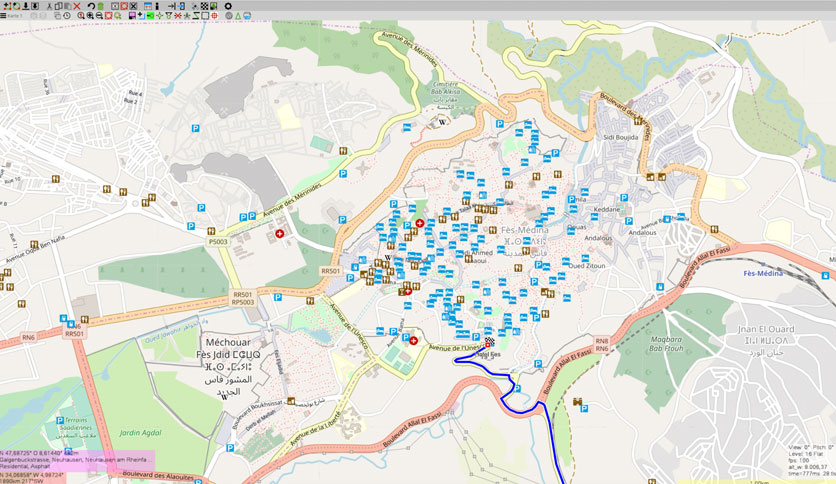Click the scissors cut icon in toolbar
Viewport: 836px width, 484px height.
(x=49, y=6)
